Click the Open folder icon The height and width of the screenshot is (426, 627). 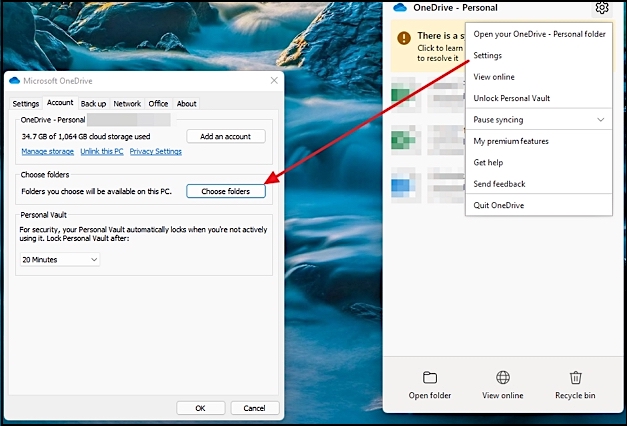point(430,378)
